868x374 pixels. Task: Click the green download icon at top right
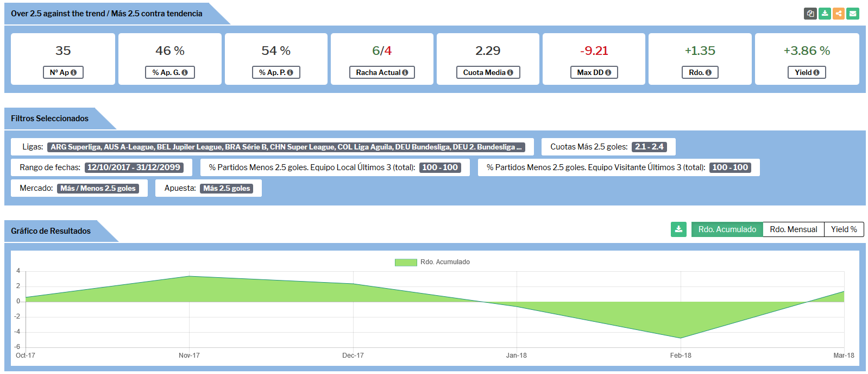tap(825, 14)
